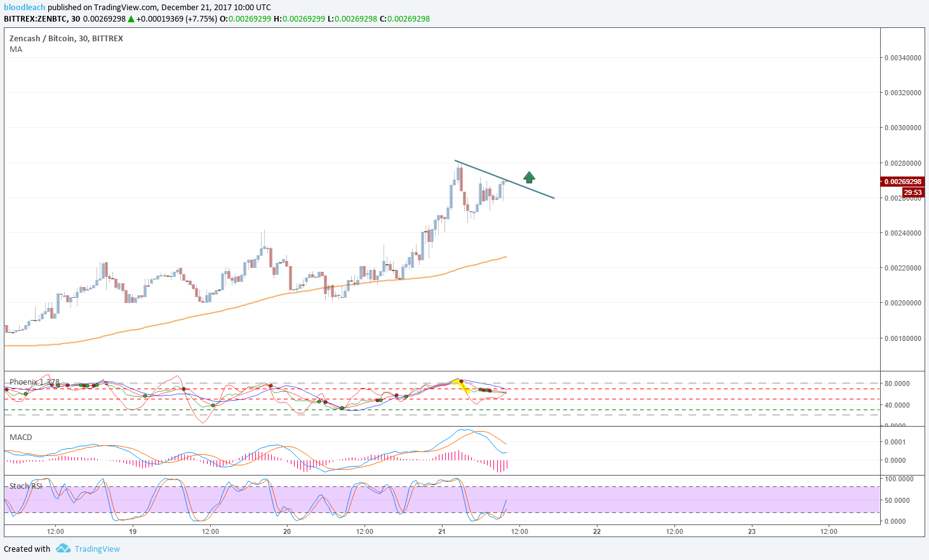Click the red current price tag 0.00269298
The height and width of the screenshot is (560, 929).
pos(903,182)
